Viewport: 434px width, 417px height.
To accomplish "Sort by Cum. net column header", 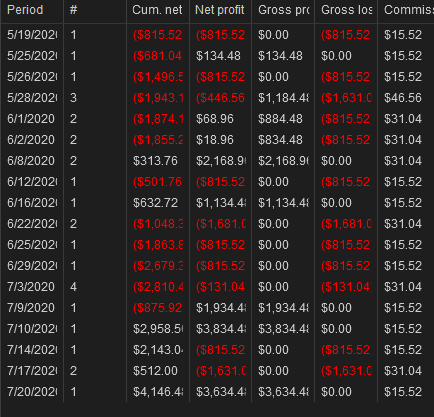I will 158,11.
